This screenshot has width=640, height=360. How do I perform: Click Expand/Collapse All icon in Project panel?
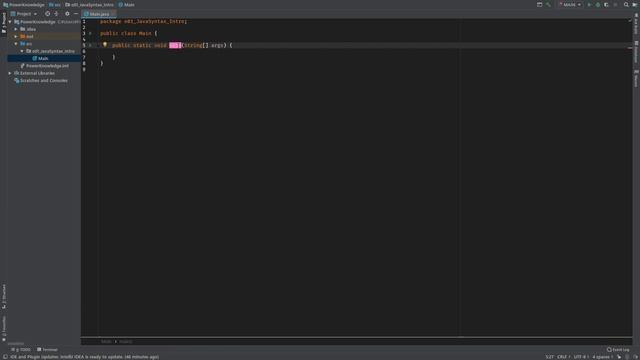pos(56,13)
